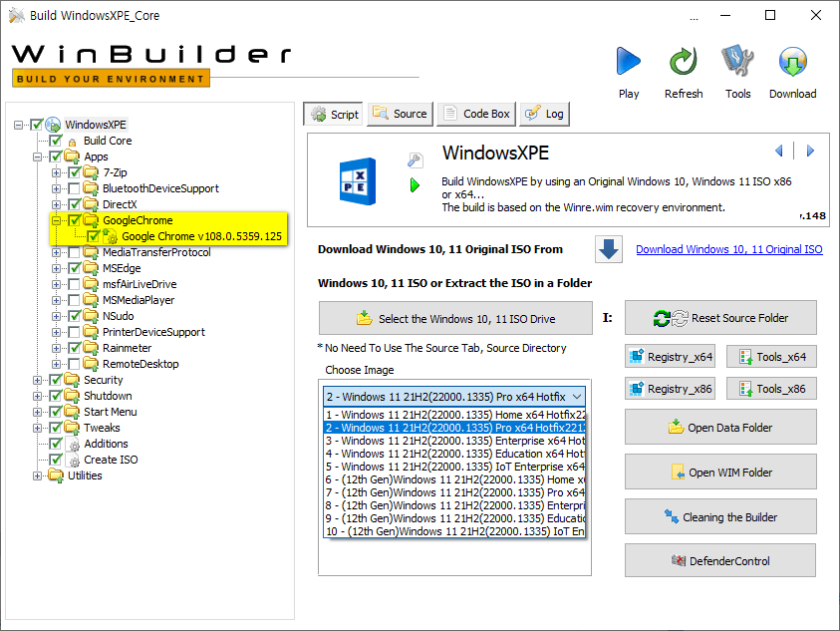840x631 pixels.
Task: Click the Cleaning the Builder button
Action: click(x=720, y=516)
